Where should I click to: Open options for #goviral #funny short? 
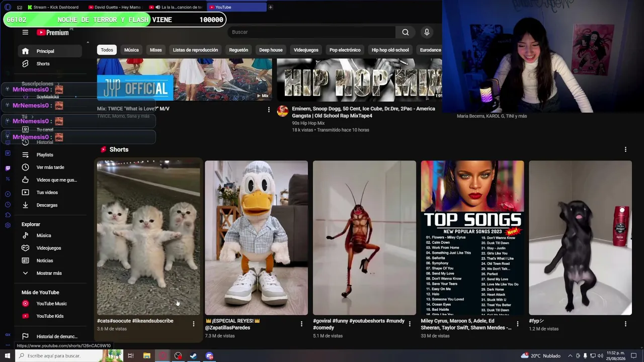(x=410, y=324)
